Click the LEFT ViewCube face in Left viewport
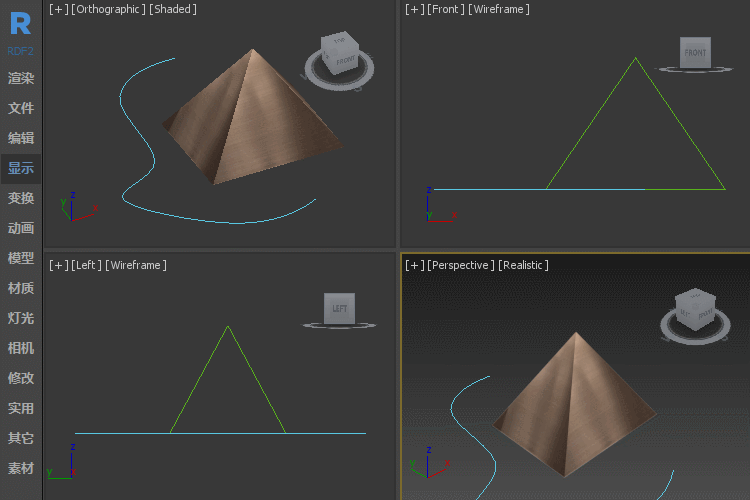 pyautogui.click(x=339, y=309)
